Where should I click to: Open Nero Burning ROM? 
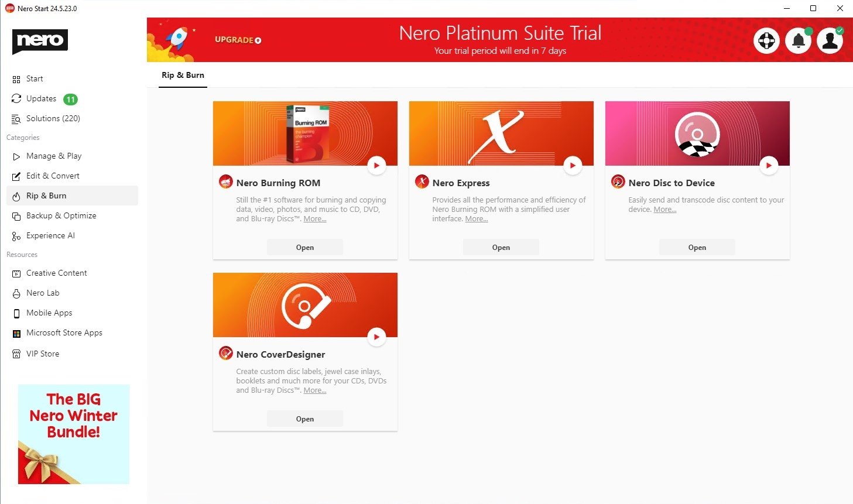[305, 248]
